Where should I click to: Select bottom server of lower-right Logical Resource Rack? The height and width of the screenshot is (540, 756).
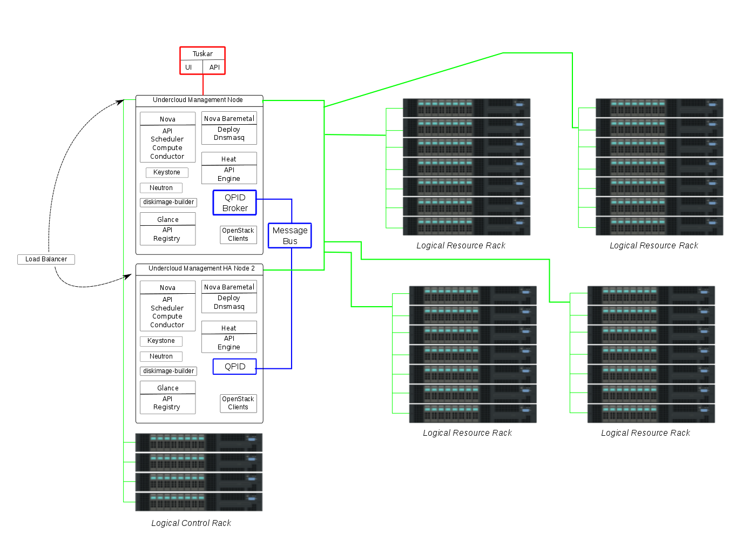651,414
